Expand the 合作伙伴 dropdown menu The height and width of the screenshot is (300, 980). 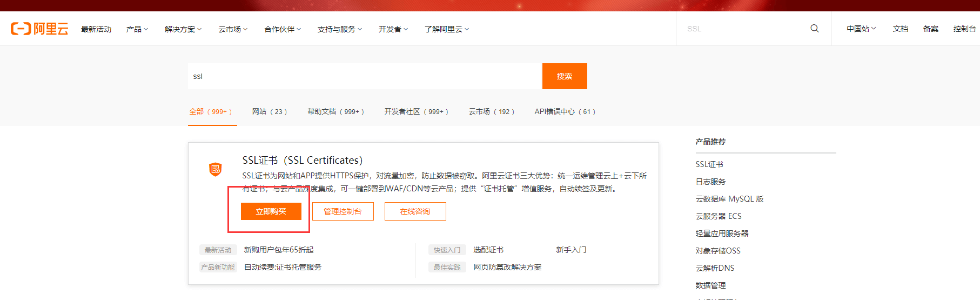tap(283, 29)
